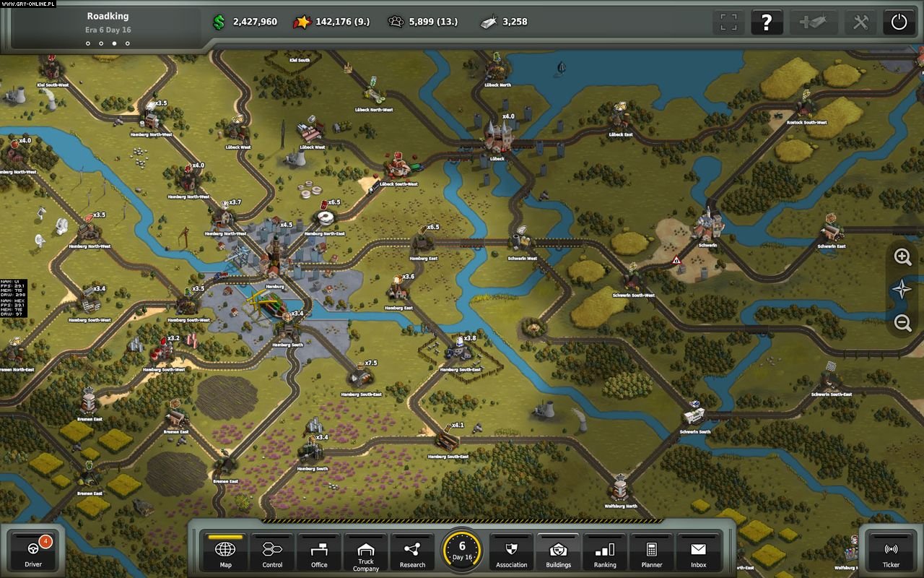Viewport: 924px width, 578px height.
Task: Open game settings via the wrench icon
Action: [x=860, y=22]
